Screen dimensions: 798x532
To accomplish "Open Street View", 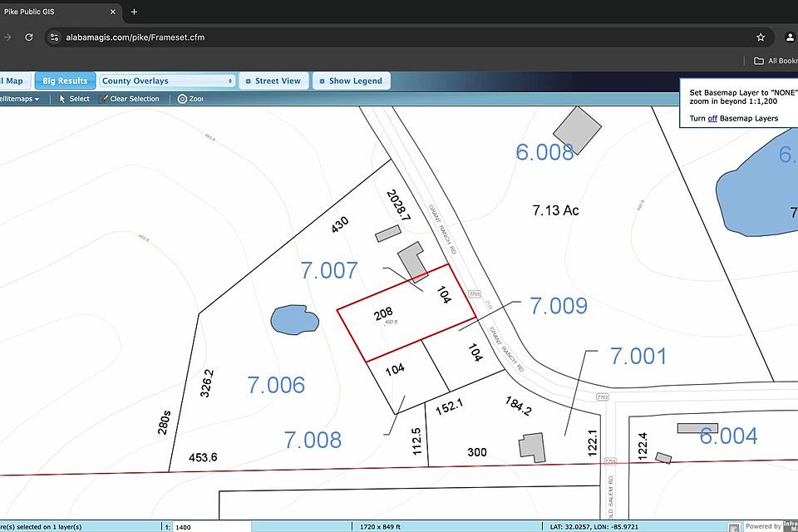I will (x=273, y=81).
